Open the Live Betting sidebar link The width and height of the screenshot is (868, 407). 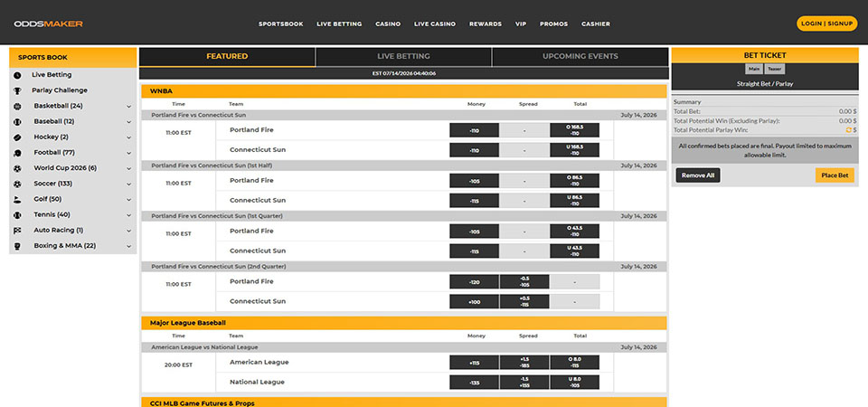[x=52, y=75]
